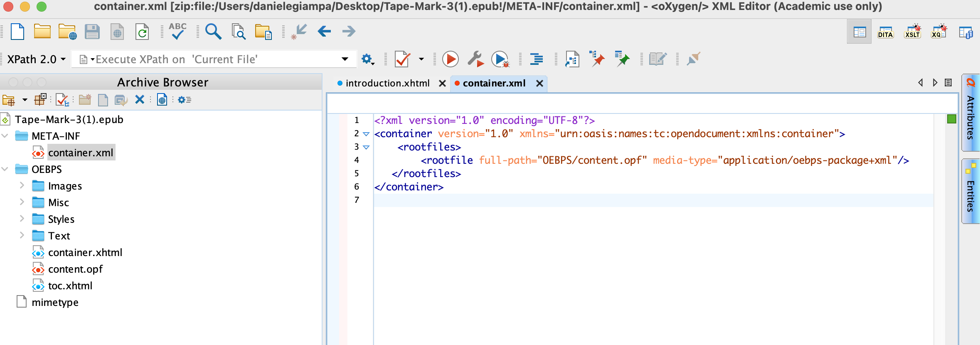Switch to the introduction.xhtml tab
This screenshot has width=980, height=345.
(x=387, y=83)
